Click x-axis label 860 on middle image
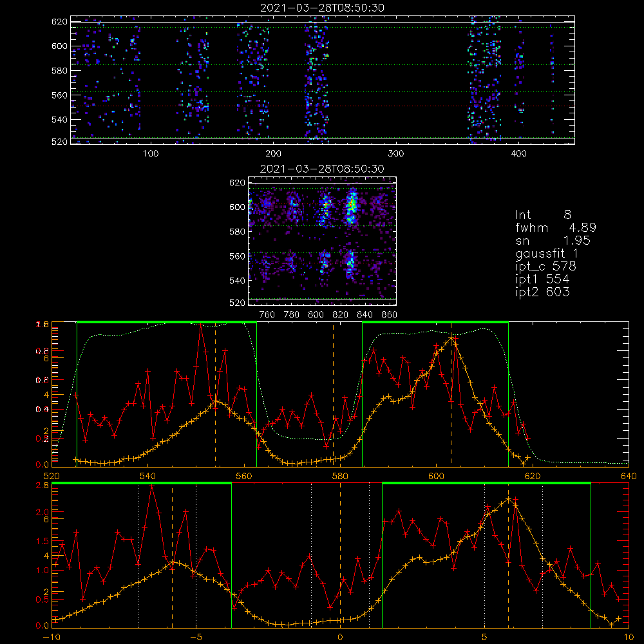 (390, 315)
